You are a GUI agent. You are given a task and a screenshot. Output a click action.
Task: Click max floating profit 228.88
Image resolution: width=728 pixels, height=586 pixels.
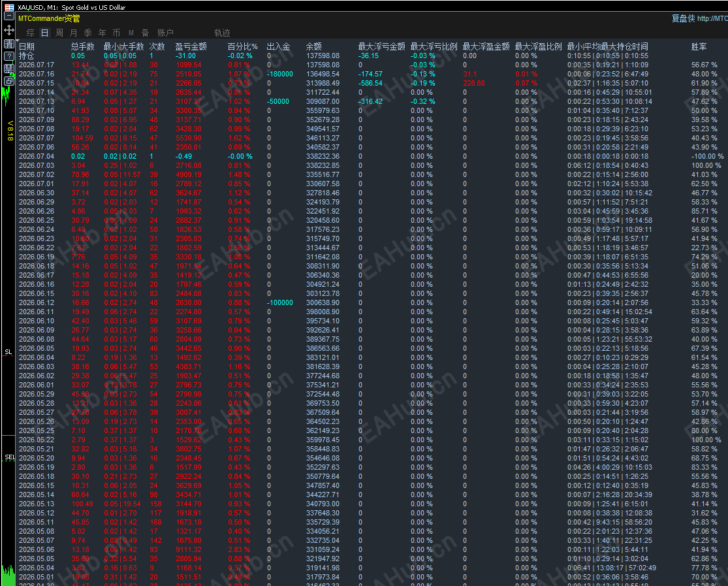pos(473,83)
